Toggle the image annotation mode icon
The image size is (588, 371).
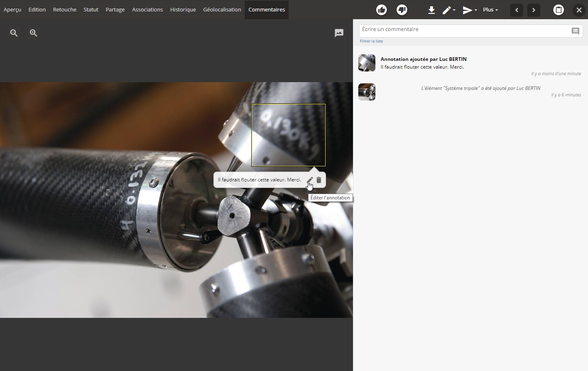(x=339, y=33)
